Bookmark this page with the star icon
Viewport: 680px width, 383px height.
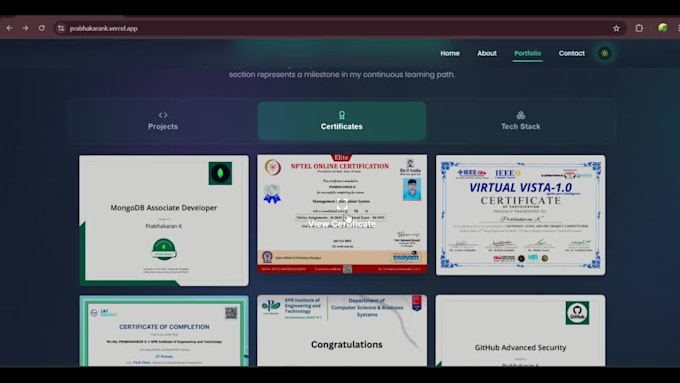[616, 28]
